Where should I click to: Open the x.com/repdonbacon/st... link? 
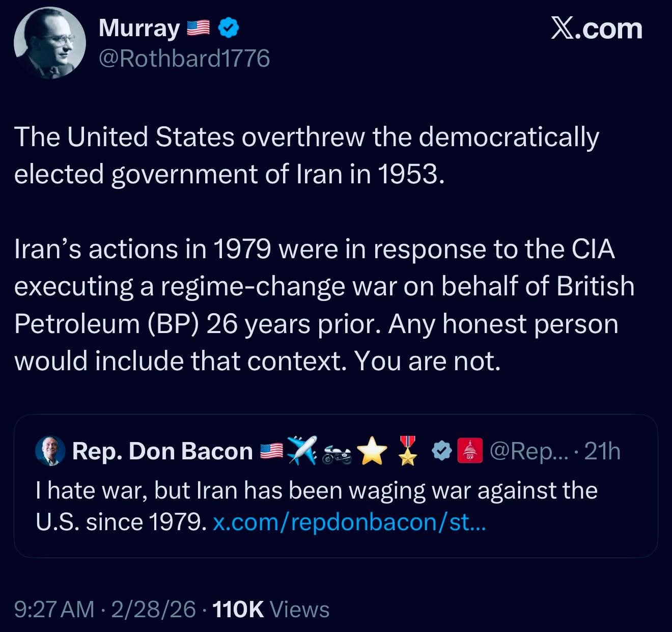pos(349,522)
